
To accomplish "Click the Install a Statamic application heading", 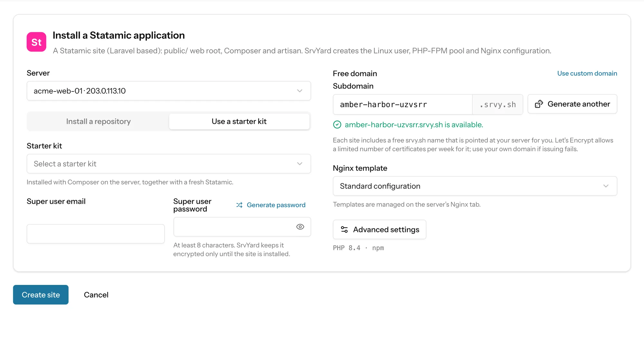I will (119, 35).
